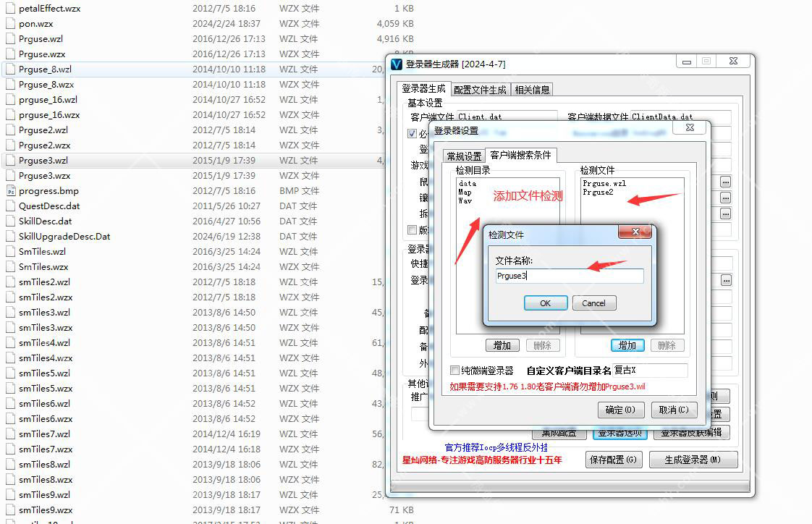Screen dimensions: 812x524
Task: Select Prguse2 in 检测文件 list
Action: (598, 192)
